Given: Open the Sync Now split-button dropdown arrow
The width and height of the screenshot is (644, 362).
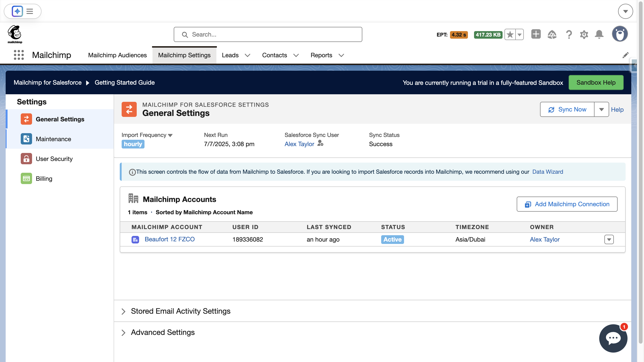Looking at the screenshot, I should pos(601,110).
